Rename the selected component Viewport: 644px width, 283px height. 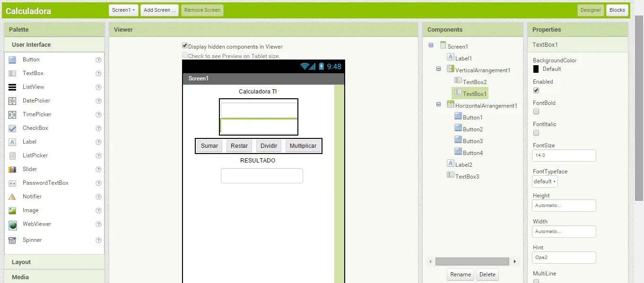(x=461, y=274)
